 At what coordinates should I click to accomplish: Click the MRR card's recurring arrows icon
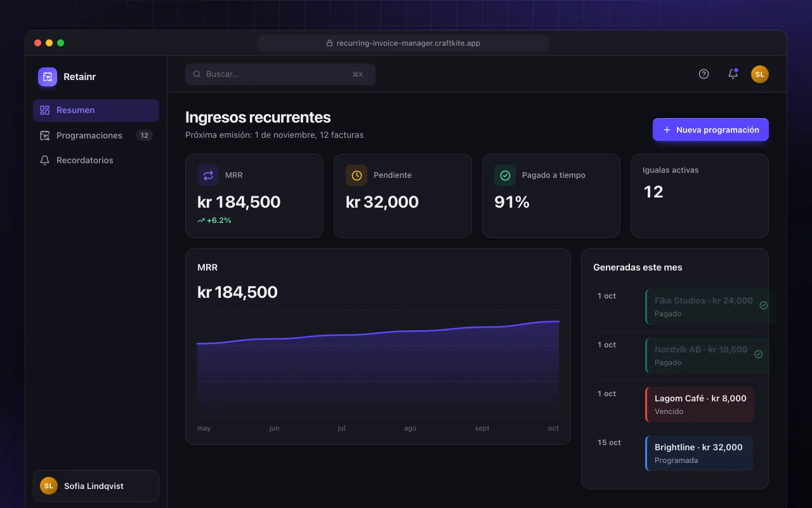click(208, 175)
